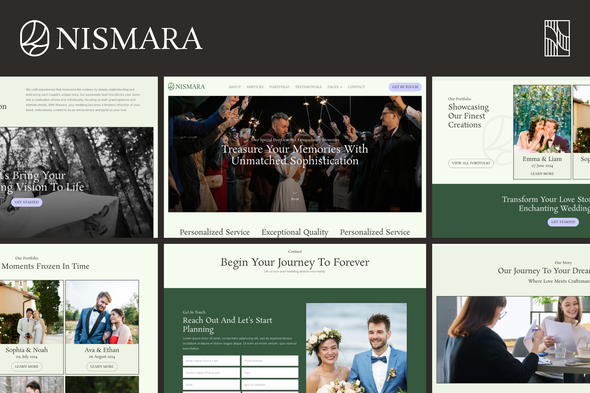This screenshot has width=590, height=393.
Task: Focus the Bride's Name input field
Action: pyautogui.click(x=211, y=361)
